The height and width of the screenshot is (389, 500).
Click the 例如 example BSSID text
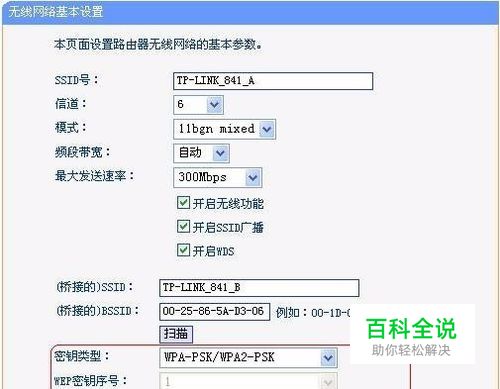pyautogui.click(x=313, y=313)
